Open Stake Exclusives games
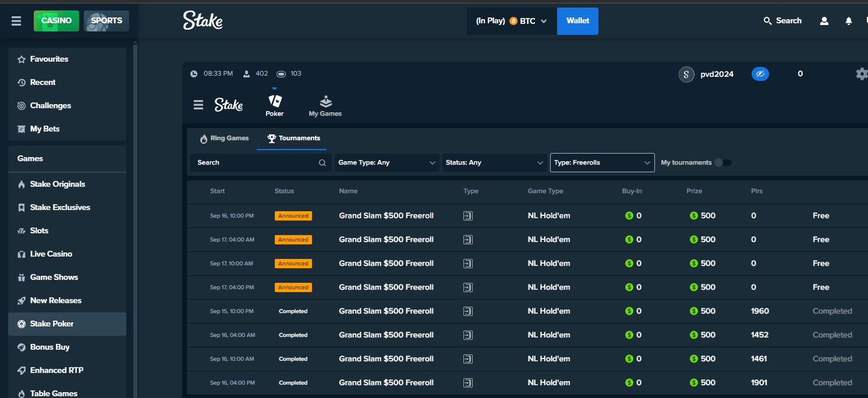 click(67, 208)
